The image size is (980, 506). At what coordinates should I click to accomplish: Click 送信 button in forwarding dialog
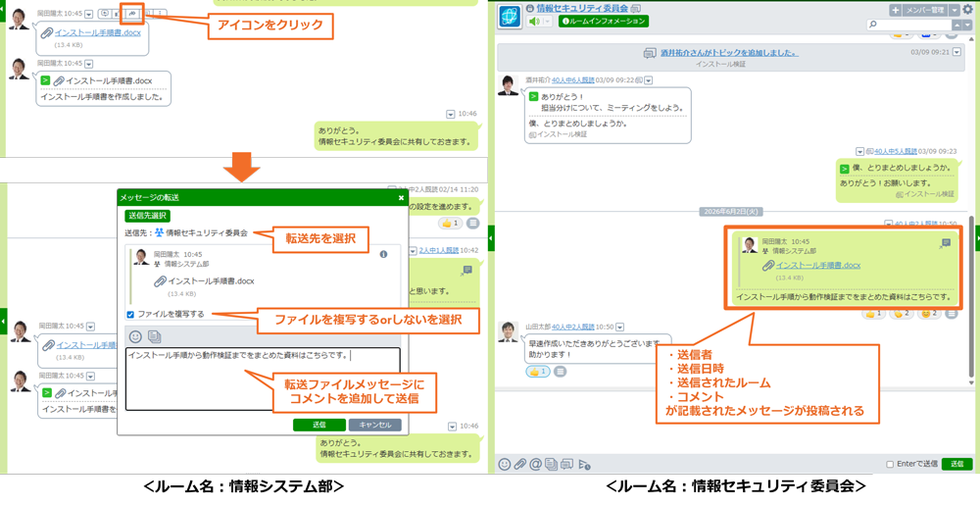tap(318, 425)
